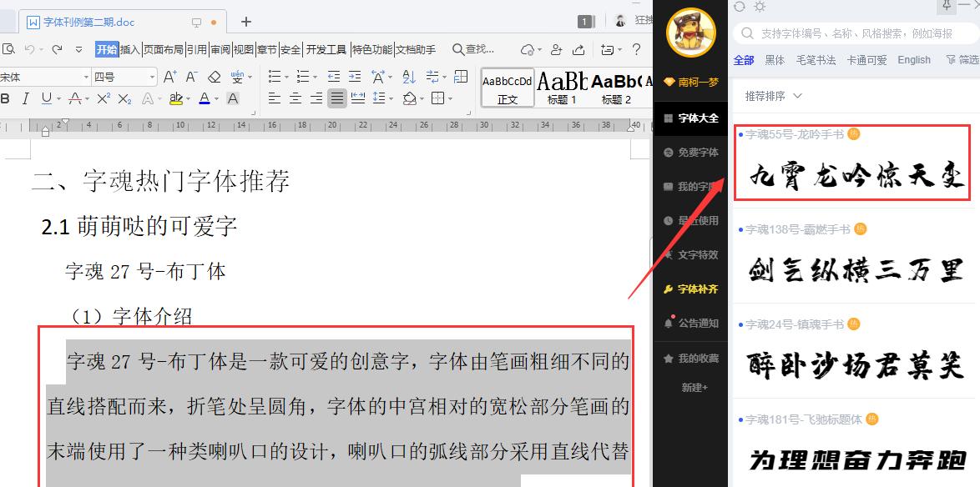Apply the 标题 2 style
980x487 pixels.
pos(616,88)
